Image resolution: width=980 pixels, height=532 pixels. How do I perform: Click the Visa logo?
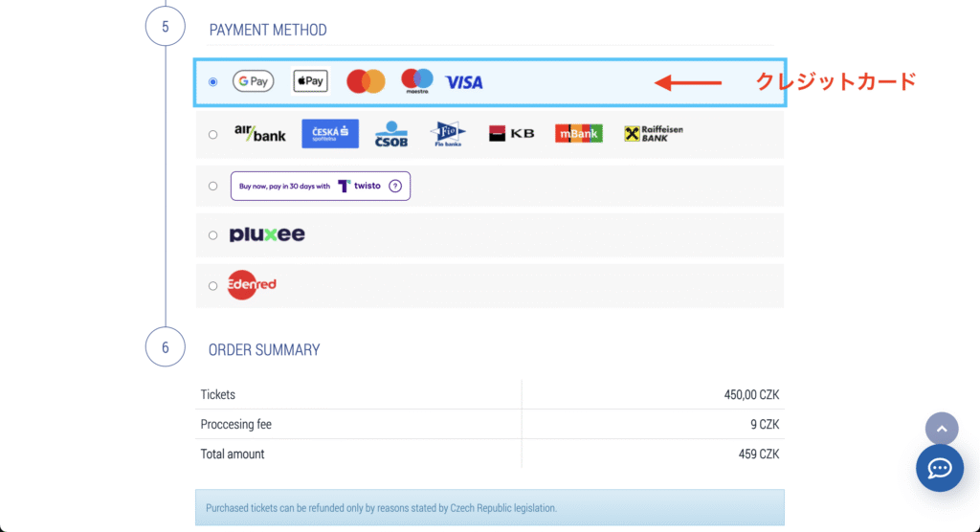pos(464,83)
